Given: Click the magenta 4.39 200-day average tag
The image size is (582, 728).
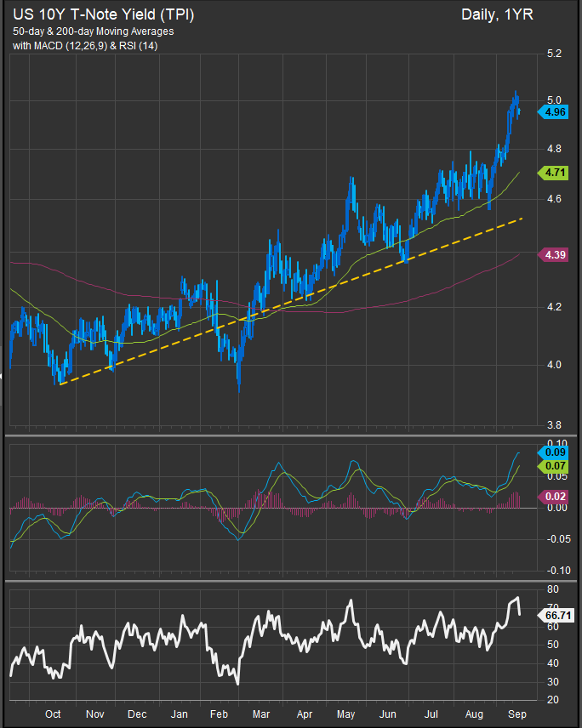Looking at the screenshot, I should pos(553,255).
